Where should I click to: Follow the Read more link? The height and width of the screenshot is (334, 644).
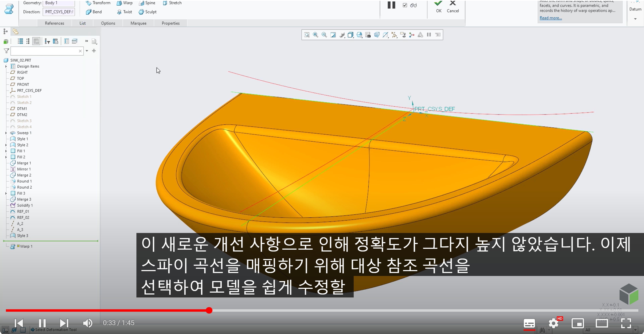pos(551,18)
